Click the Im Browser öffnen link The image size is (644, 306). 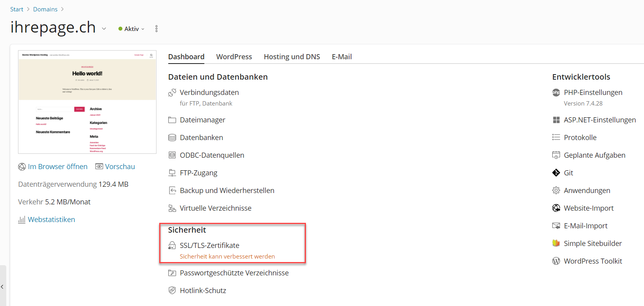point(58,166)
